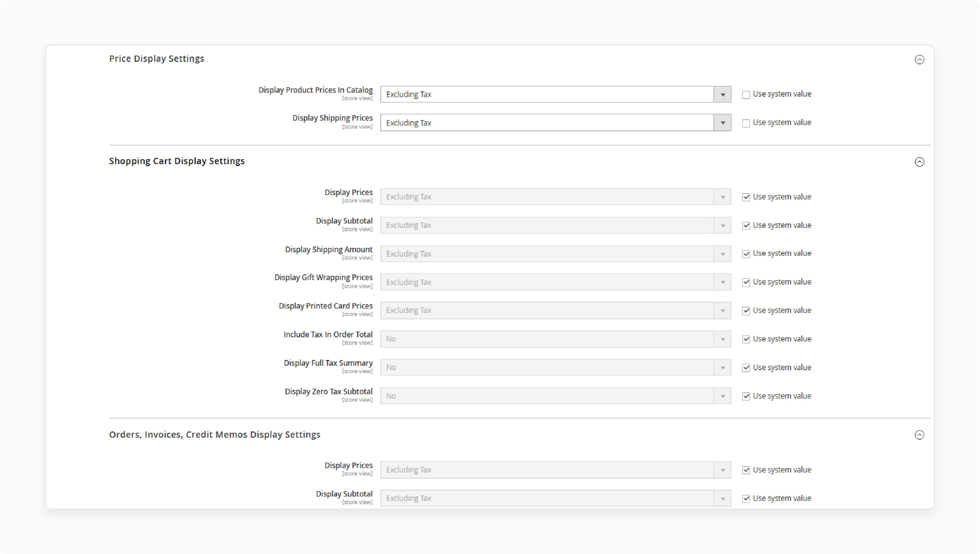The height and width of the screenshot is (554, 980).
Task: Uncheck Use system value for Orders Display Prices
Action: (746, 470)
